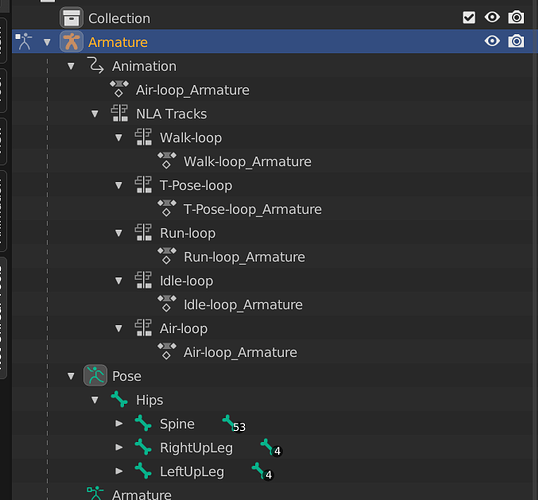
Task: Collapse the Idle-loop track
Action: coord(119,281)
